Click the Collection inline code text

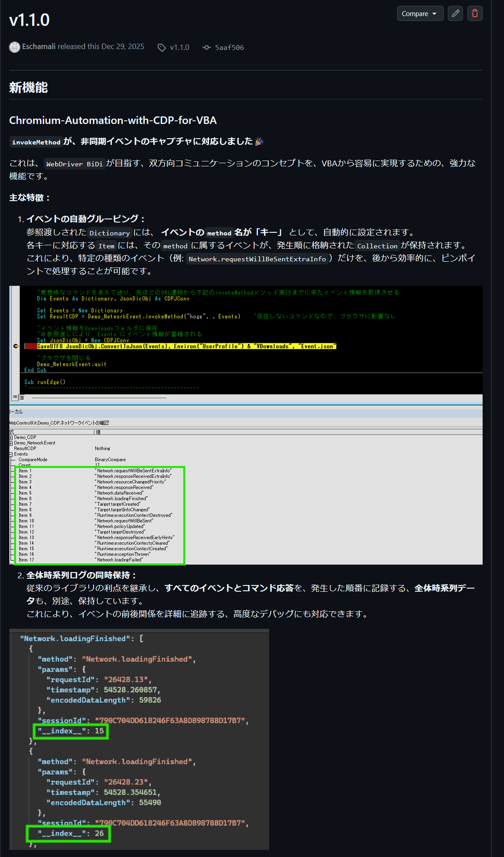[377, 246]
